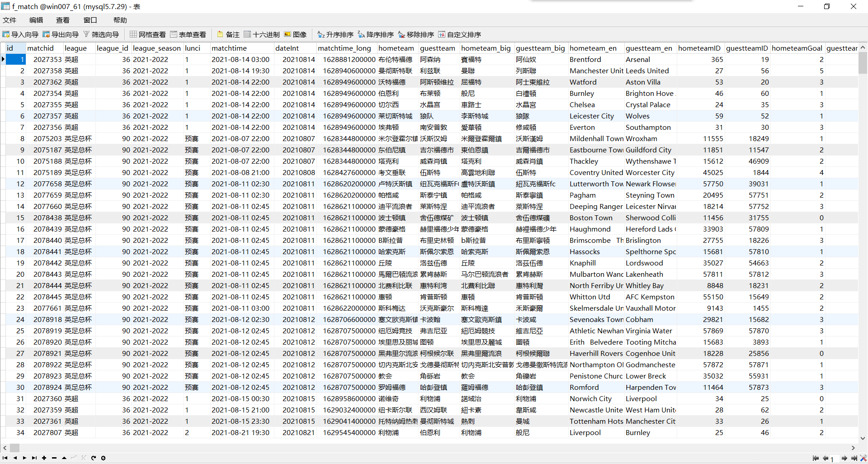868x464 pixels.
Task: Go to next page of results
Action: [x=844, y=458]
